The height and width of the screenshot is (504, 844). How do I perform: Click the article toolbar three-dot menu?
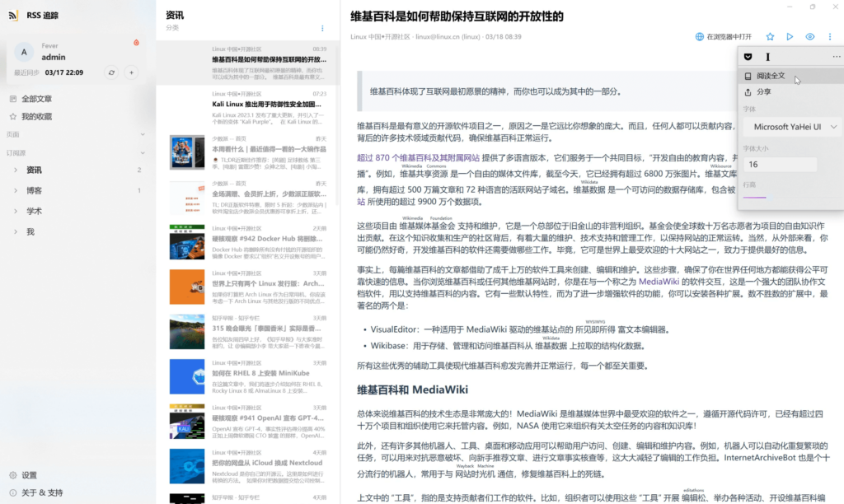(829, 36)
